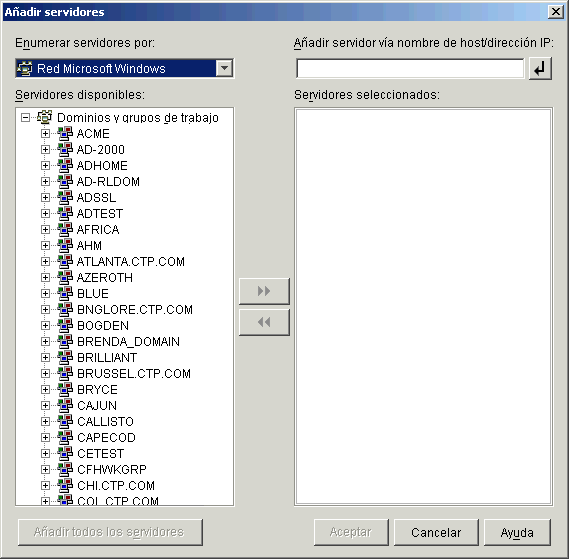This screenshot has width=569, height=559.
Task: Select the BRILLIANT tree label
Action: (107, 358)
